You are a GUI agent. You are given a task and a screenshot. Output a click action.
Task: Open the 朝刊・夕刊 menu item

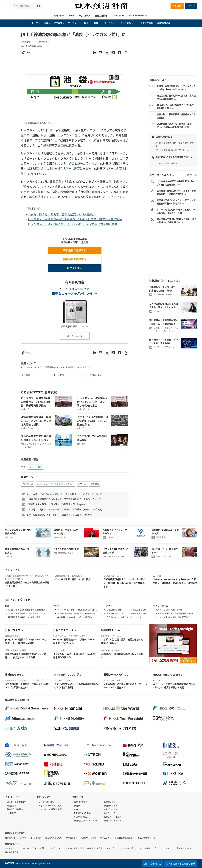[x=59, y=16]
